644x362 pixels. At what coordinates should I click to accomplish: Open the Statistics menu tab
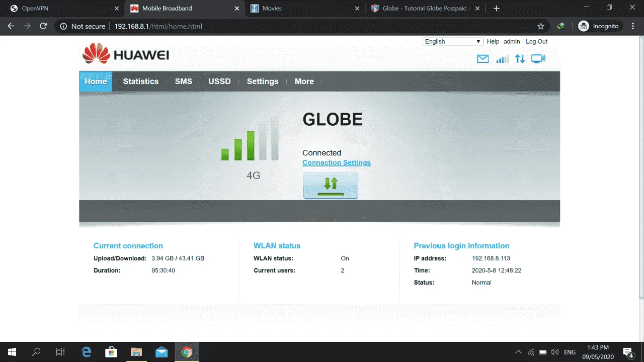[141, 81]
